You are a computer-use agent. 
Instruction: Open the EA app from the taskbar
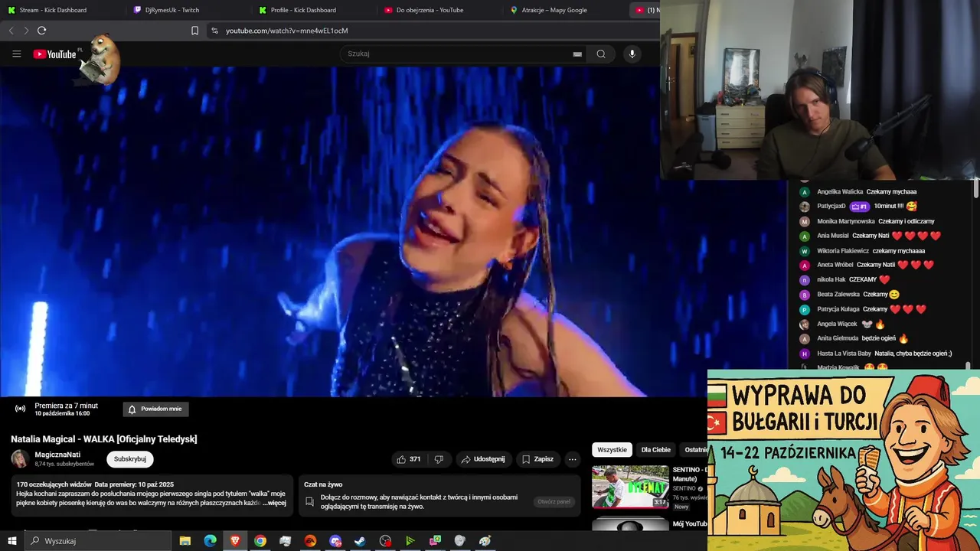tap(310, 541)
